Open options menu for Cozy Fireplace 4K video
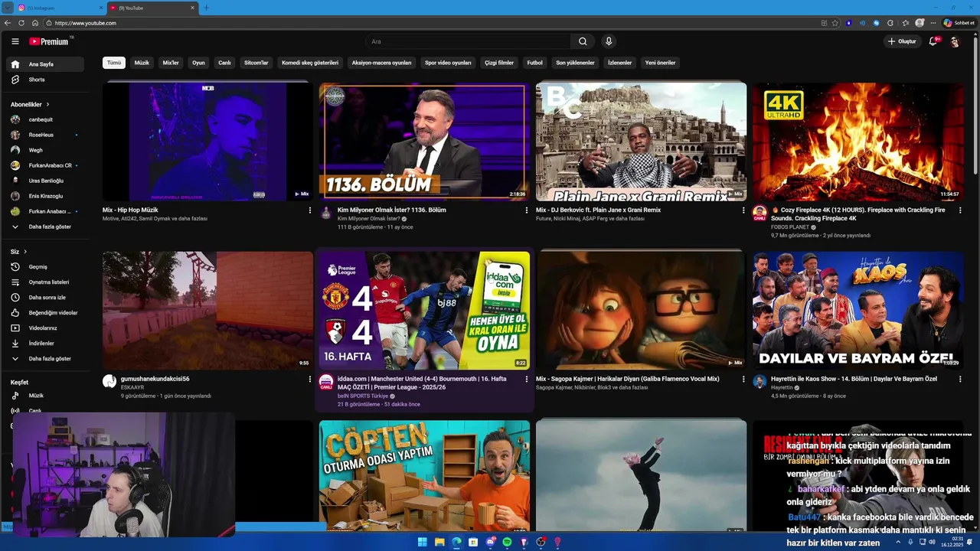 pyautogui.click(x=960, y=210)
